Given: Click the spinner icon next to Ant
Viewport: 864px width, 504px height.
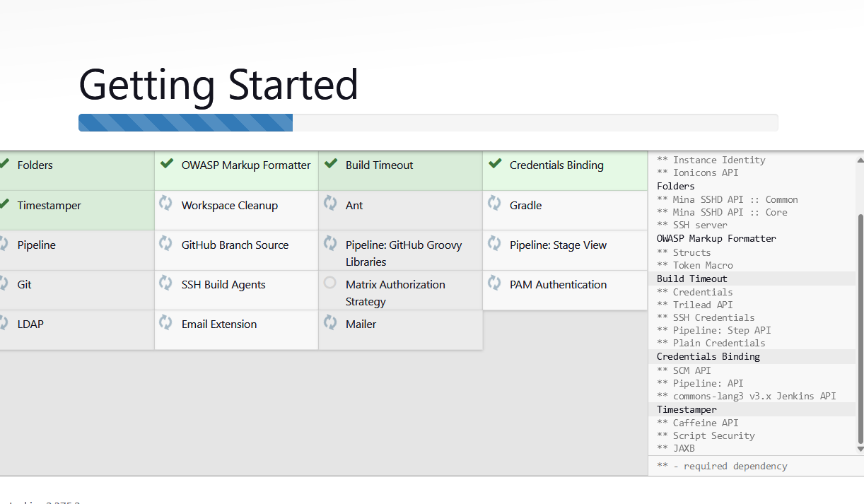Looking at the screenshot, I should coord(330,204).
